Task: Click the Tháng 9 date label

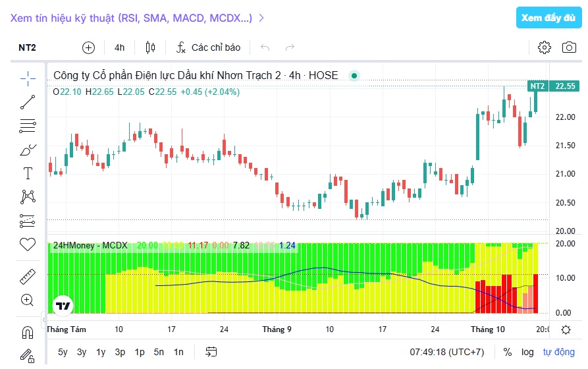Action: pos(277,329)
